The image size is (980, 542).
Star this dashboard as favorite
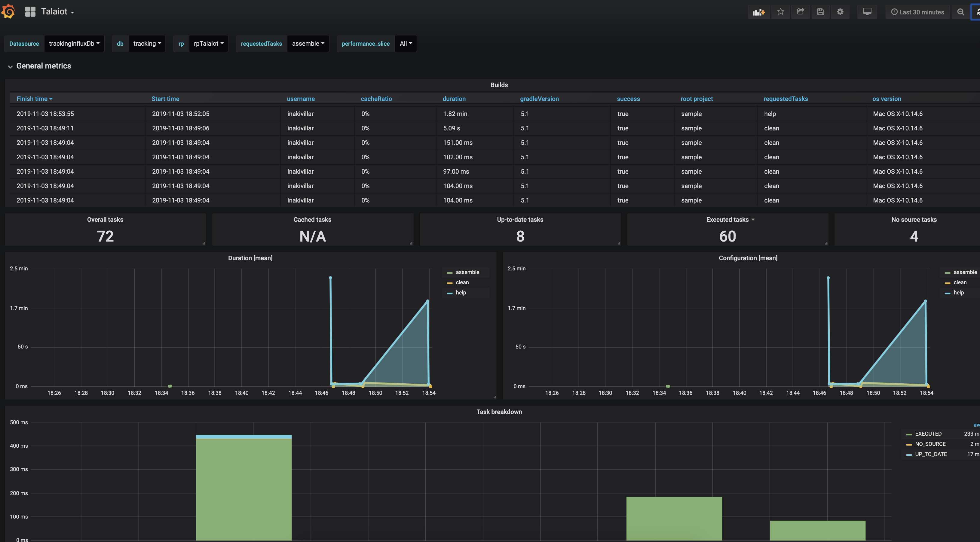[x=780, y=12]
